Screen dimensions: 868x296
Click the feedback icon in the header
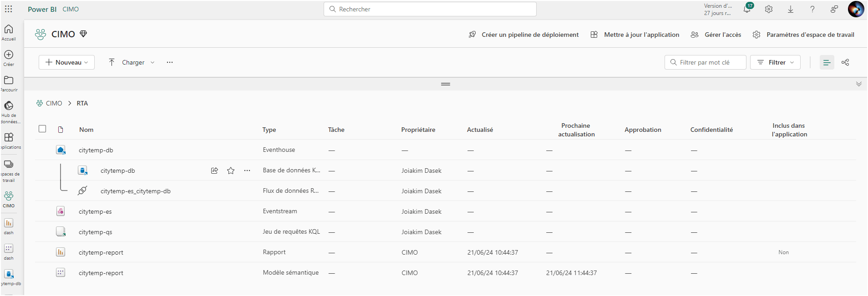tap(834, 9)
